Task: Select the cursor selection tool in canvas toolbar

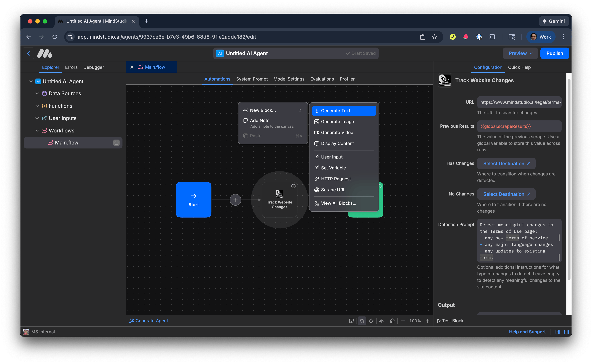Action: [362, 321]
